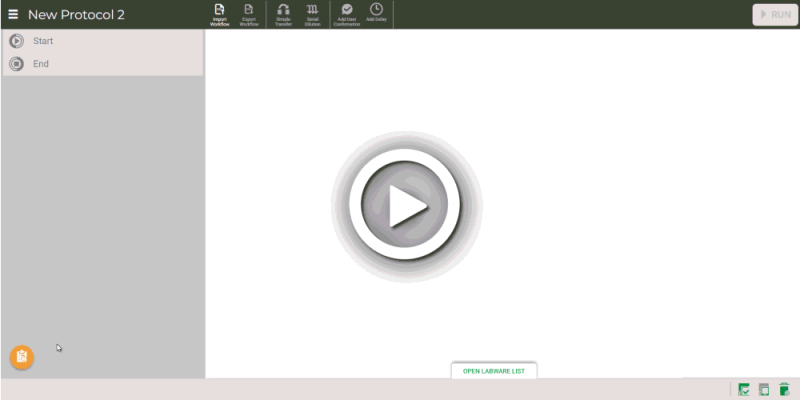This screenshot has width=800, height=400.
Task: Click the deck layout window icon
Action: click(x=764, y=389)
